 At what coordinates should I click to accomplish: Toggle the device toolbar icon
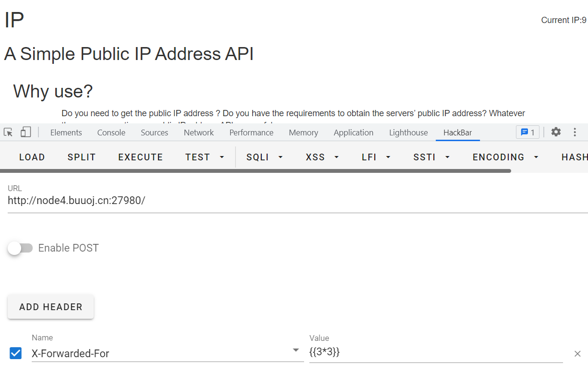point(25,132)
